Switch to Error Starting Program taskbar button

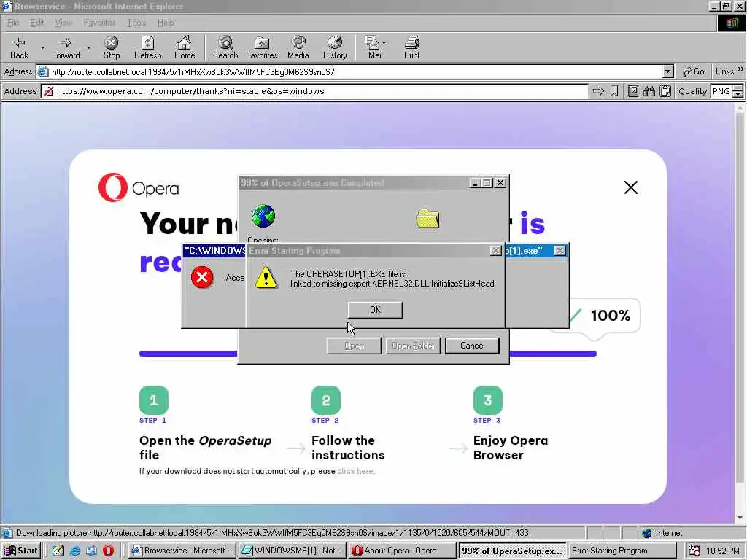tap(622, 551)
